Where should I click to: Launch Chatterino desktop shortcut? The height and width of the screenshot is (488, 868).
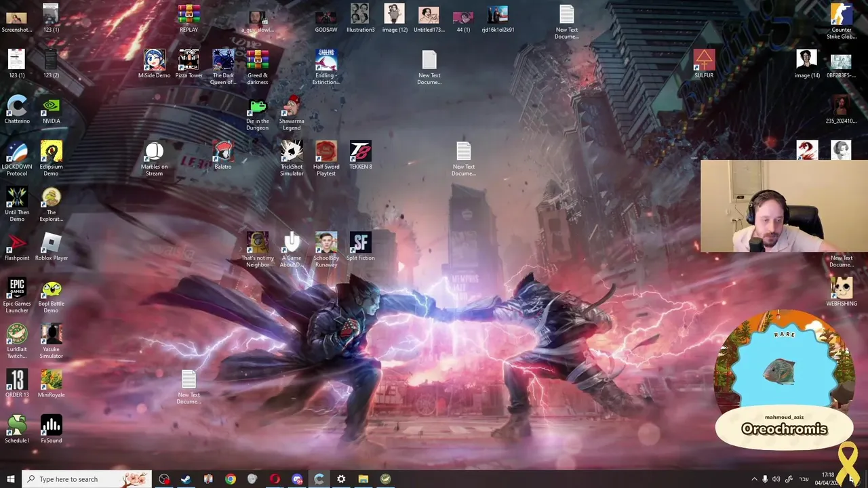point(17,110)
